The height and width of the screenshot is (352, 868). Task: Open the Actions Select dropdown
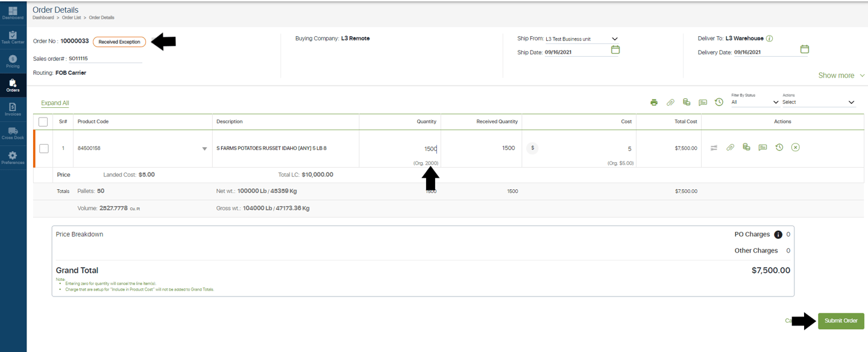pyautogui.click(x=818, y=102)
